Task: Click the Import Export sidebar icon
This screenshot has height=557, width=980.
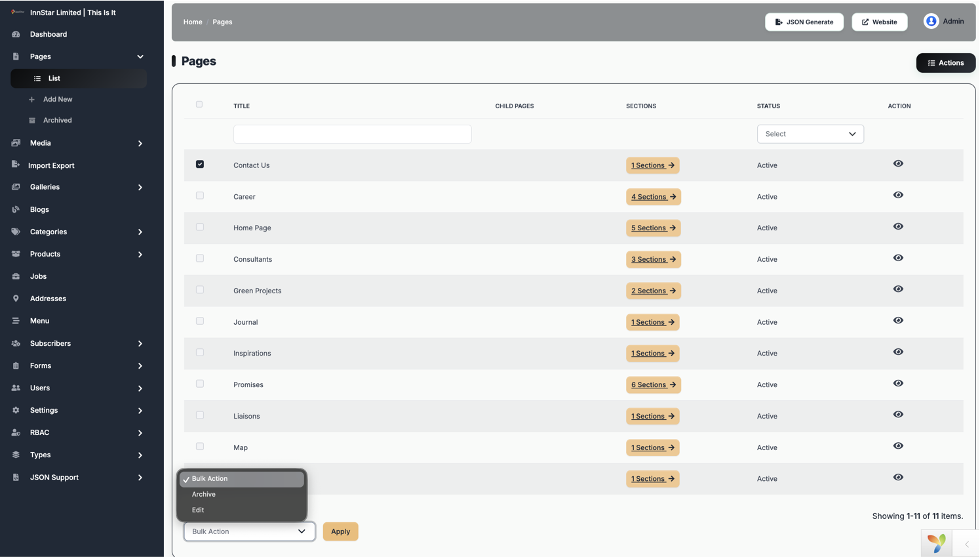Action: (16, 165)
